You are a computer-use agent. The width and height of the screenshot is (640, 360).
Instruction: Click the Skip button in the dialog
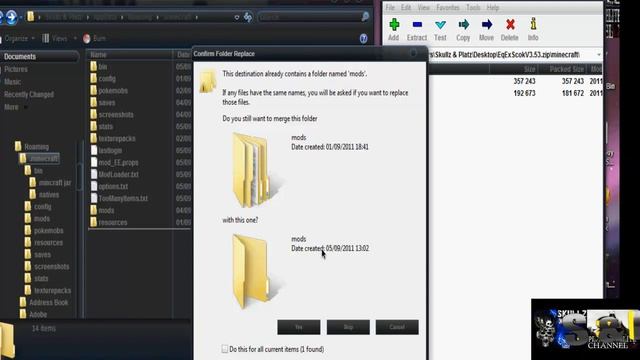coord(348,327)
